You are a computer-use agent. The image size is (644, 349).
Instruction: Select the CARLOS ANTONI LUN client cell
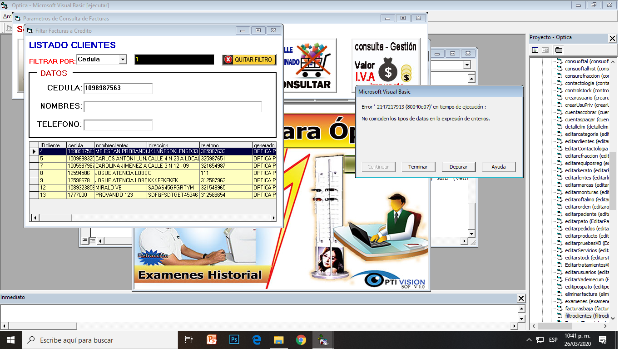pos(121,159)
